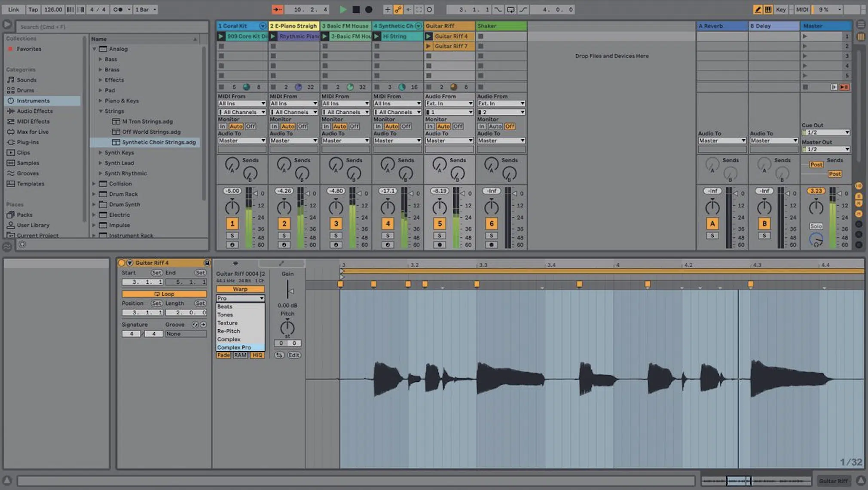This screenshot has width=868, height=490.
Task: Toggle Automation Arm button in transport
Action: point(398,9)
